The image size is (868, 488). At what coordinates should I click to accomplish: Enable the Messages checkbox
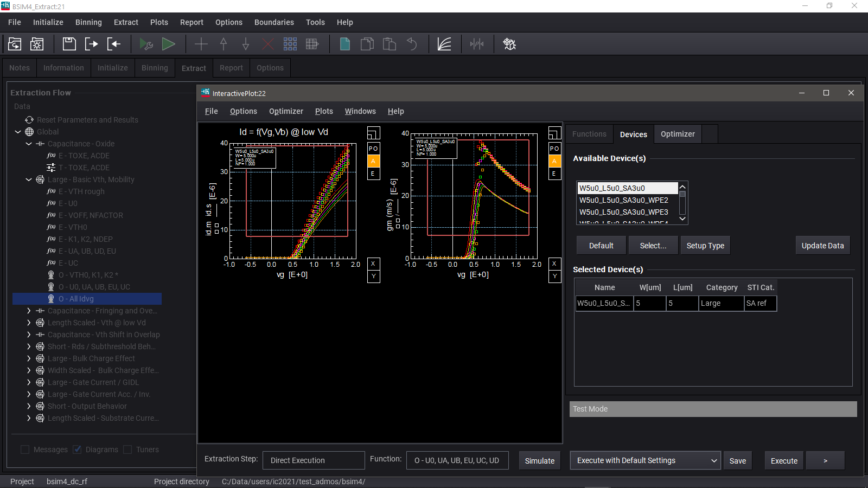[x=25, y=449]
